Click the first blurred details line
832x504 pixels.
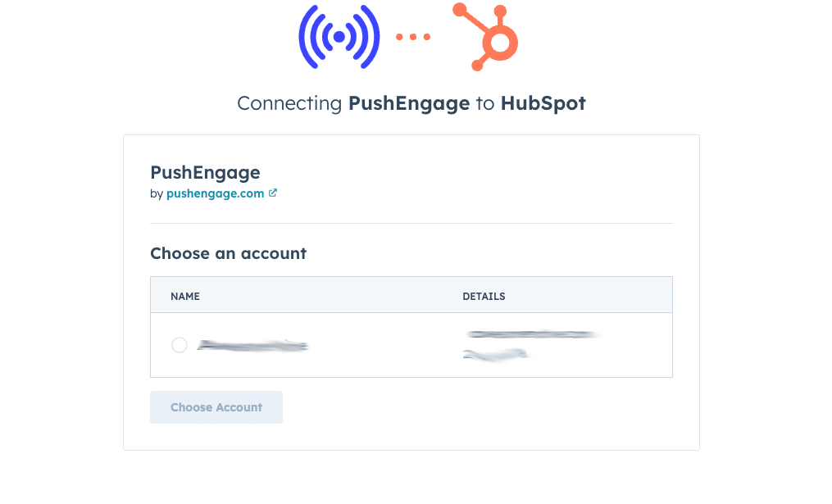pos(530,334)
